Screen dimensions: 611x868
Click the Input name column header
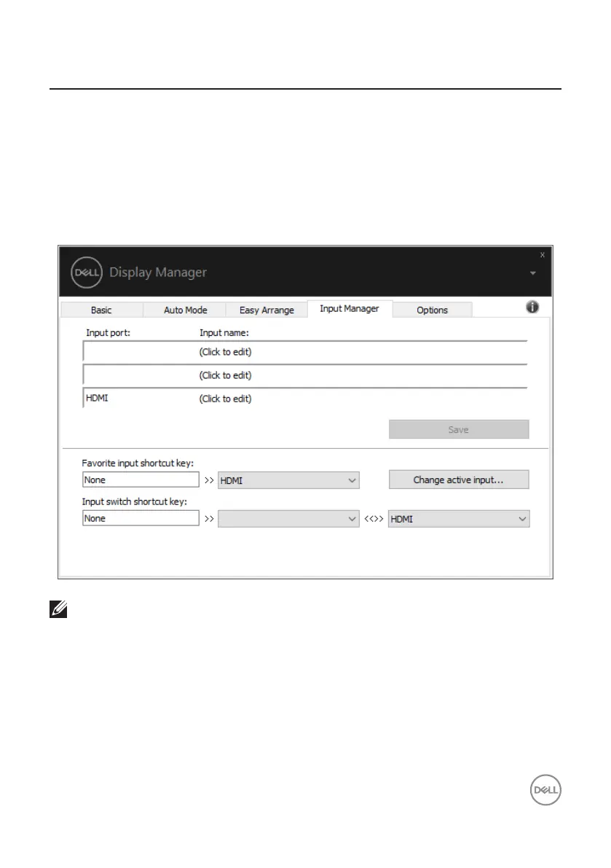click(x=224, y=332)
